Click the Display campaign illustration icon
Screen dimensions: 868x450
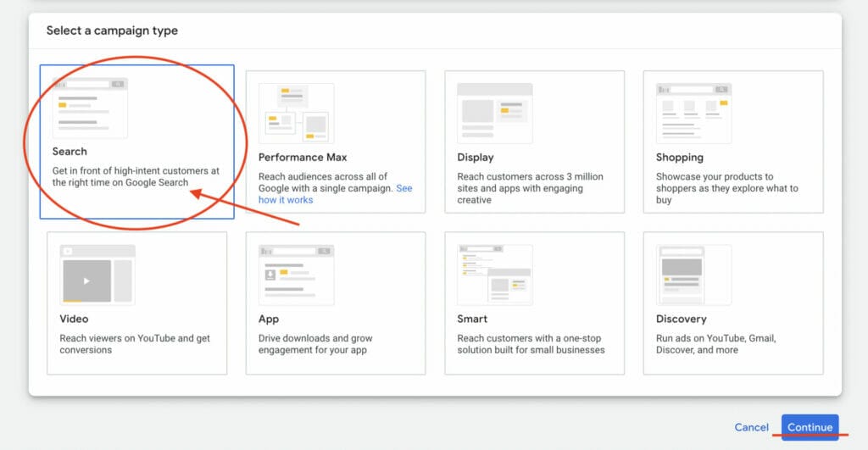494,113
